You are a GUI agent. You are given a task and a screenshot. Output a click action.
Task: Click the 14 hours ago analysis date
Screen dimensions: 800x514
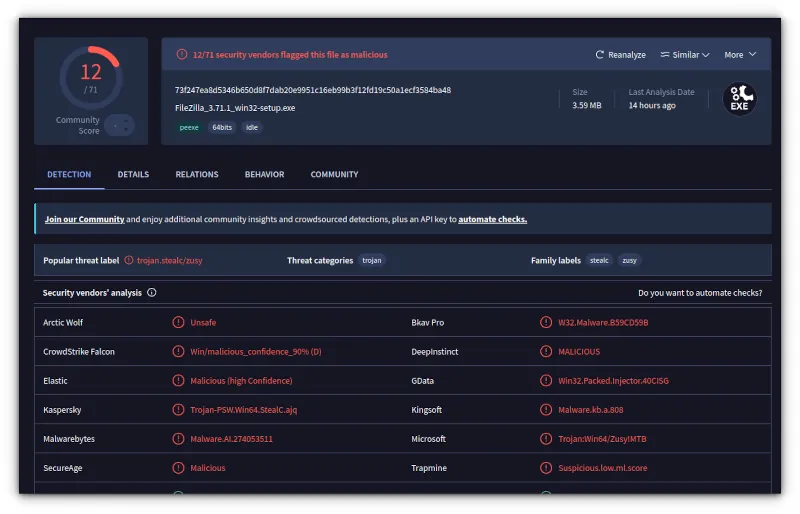[x=652, y=106]
